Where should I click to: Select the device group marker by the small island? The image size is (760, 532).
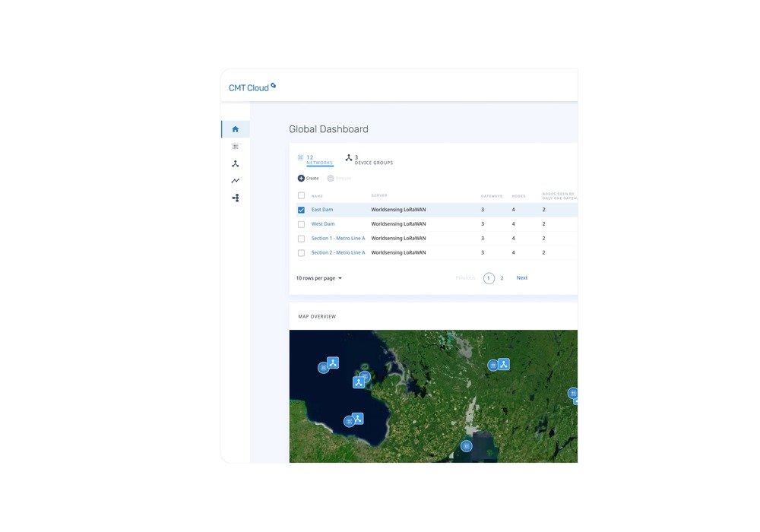(x=358, y=383)
